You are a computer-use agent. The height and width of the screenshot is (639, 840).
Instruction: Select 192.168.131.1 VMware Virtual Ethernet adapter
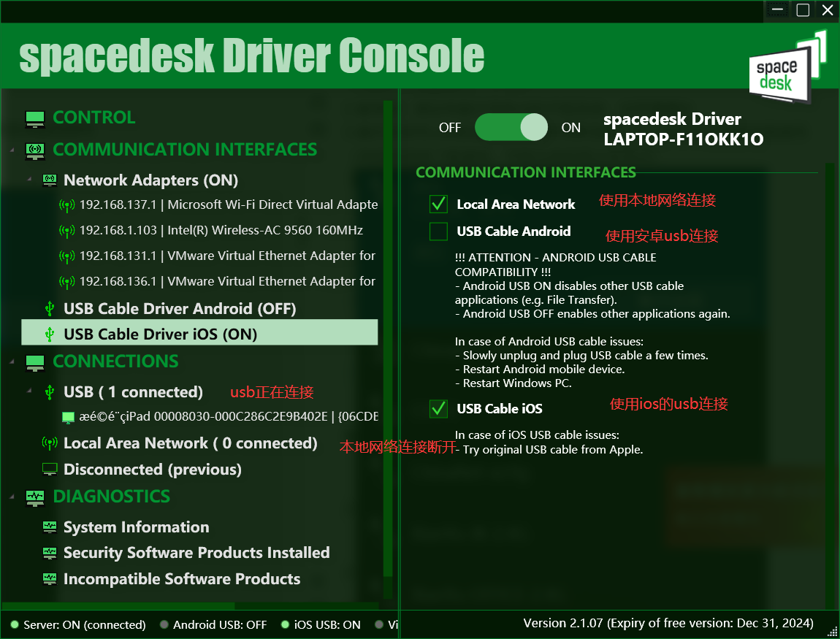click(x=228, y=256)
